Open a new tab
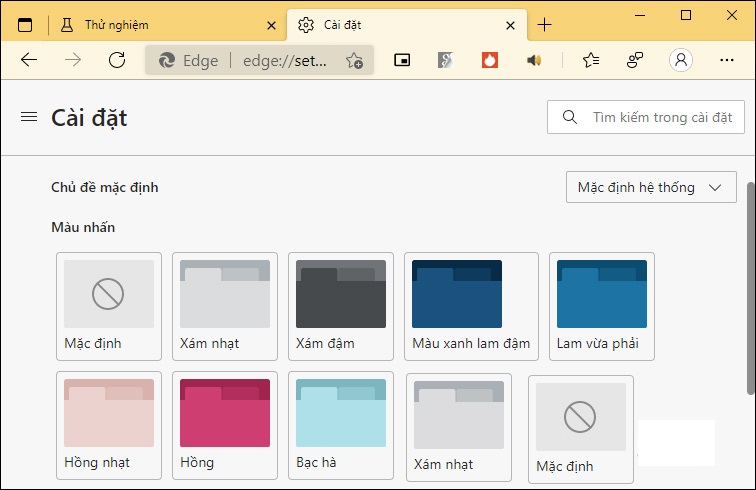Viewport: 756px width, 490px height. 544,25
